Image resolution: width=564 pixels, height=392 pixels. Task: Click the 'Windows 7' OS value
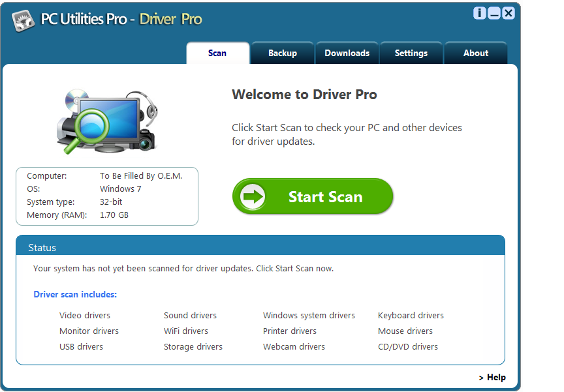tap(121, 188)
